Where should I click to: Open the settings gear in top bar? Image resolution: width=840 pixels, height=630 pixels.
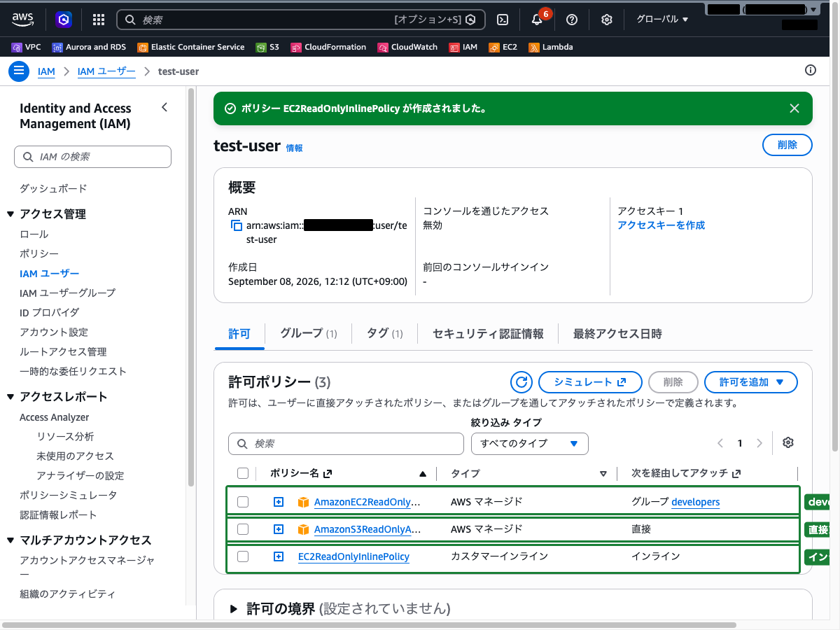point(607,20)
